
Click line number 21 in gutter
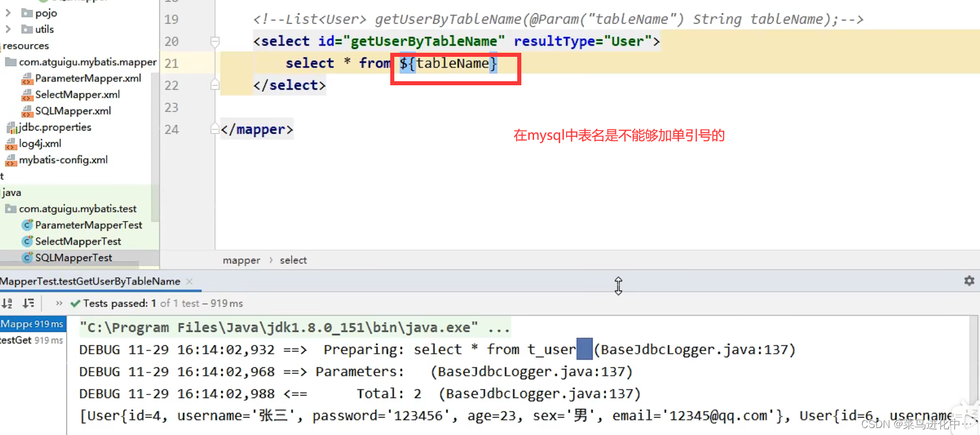(172, 63)
